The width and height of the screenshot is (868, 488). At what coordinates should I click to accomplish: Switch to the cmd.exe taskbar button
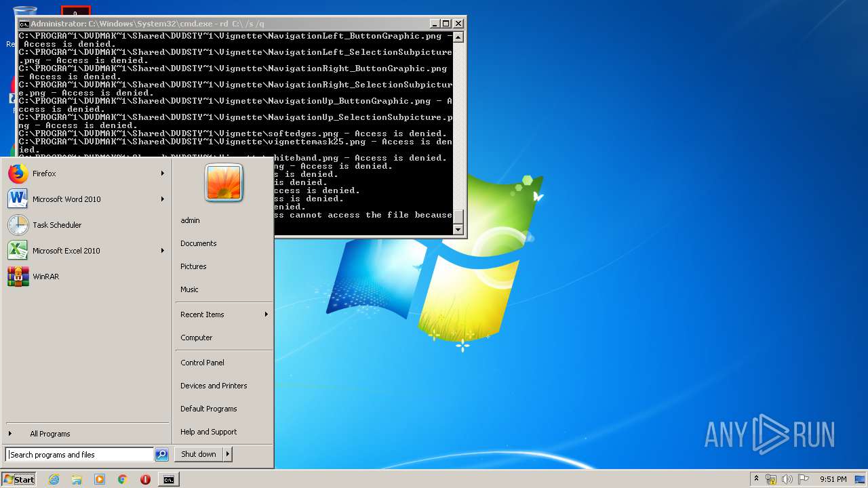pos(168,479)
